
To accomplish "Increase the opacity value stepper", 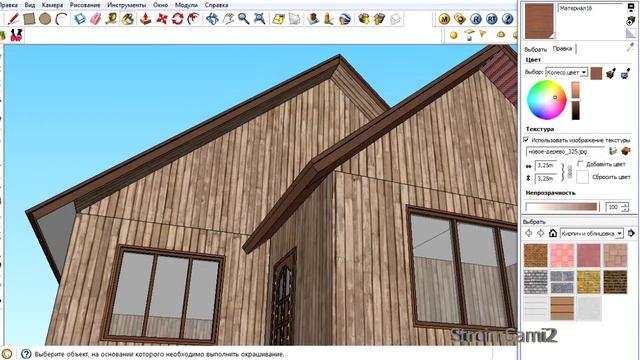I will 625,205.
